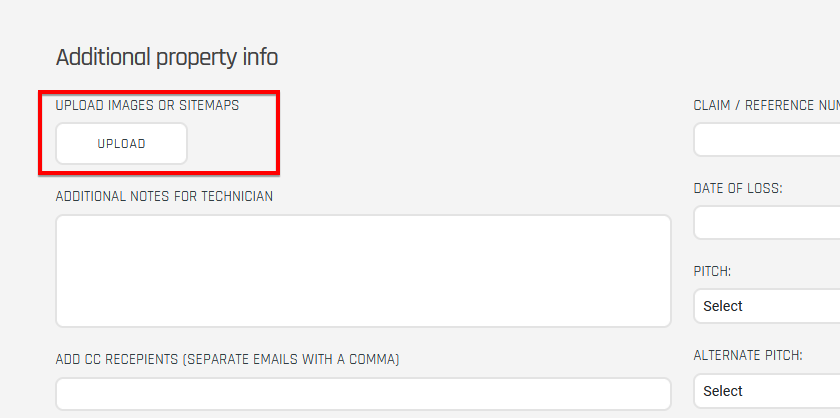840x418 pixels.
Task: Click the CC recipients email field
Action: point(363,393)
